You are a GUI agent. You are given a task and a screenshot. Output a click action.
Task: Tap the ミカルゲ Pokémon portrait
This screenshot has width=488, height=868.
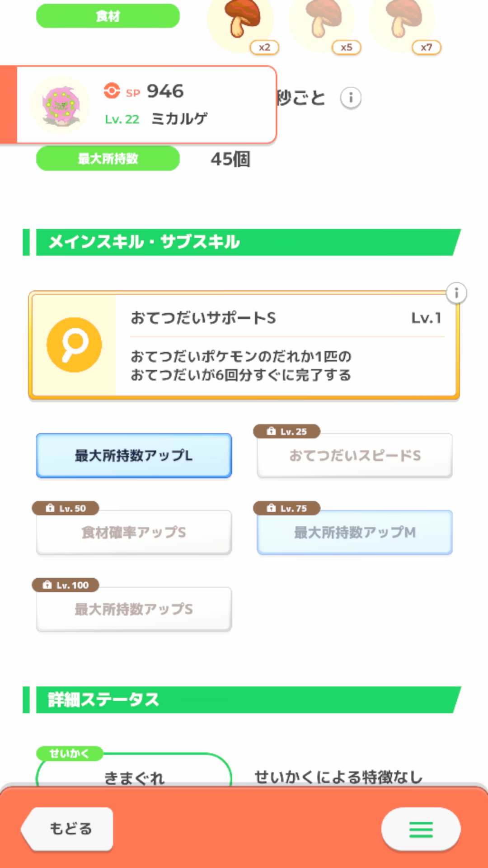point(61,105)
